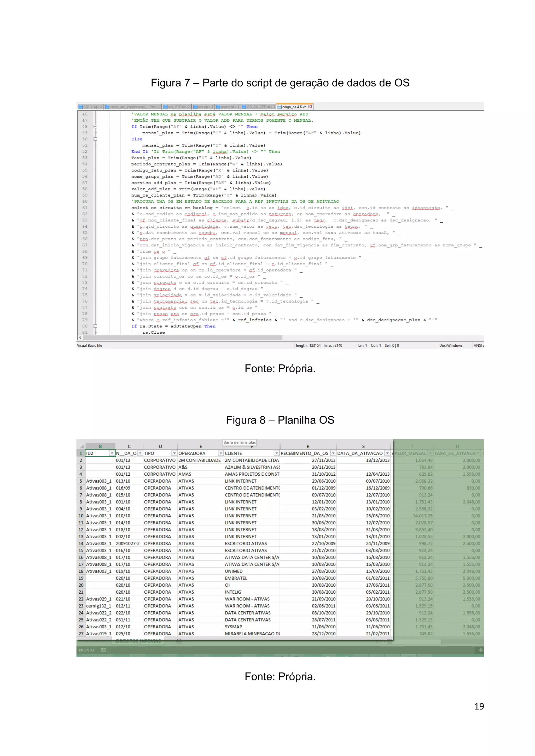Image resolution: width=535 pixels, height=756 pixels.
Task: Open the TAXA_DE_ATIVACA filter dropdown
Action: pyautogui.click(x=478, y=453)
